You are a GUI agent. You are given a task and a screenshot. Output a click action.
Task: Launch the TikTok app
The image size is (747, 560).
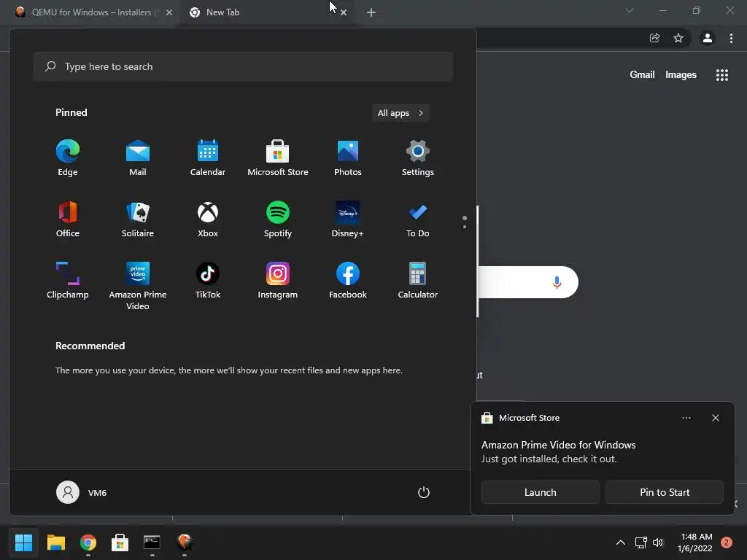(208, 281)
